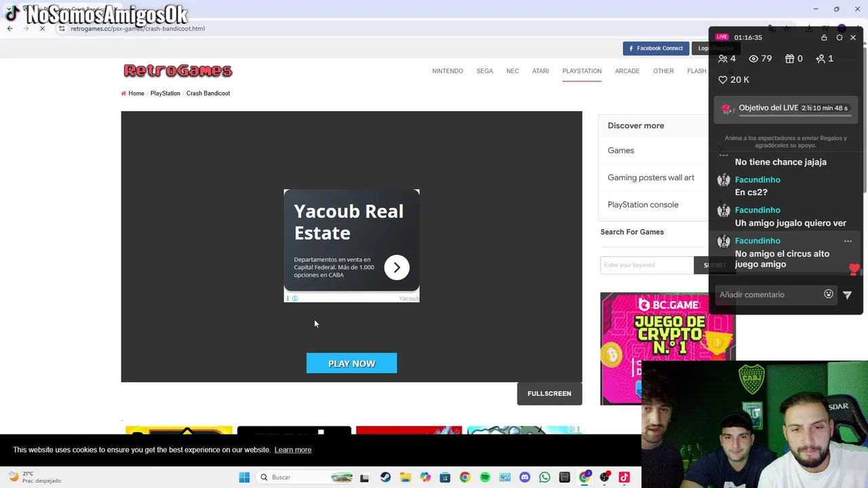
Task: Click the gifts counter icon
Action: [x=790, y=59]
